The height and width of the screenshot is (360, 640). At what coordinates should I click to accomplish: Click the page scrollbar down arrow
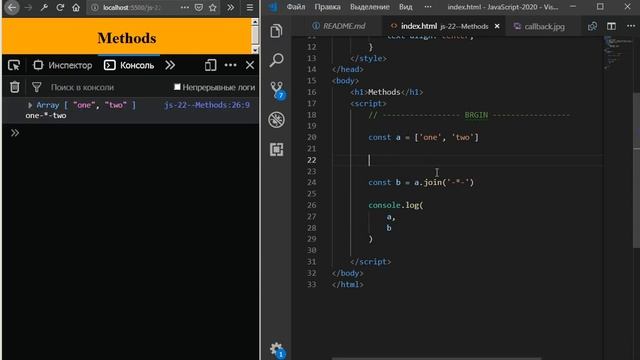pyautogui.click(x=255, y=50)
